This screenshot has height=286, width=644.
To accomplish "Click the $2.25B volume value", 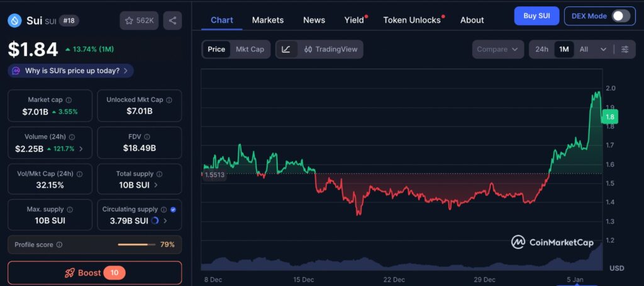I will click(29, 149).
